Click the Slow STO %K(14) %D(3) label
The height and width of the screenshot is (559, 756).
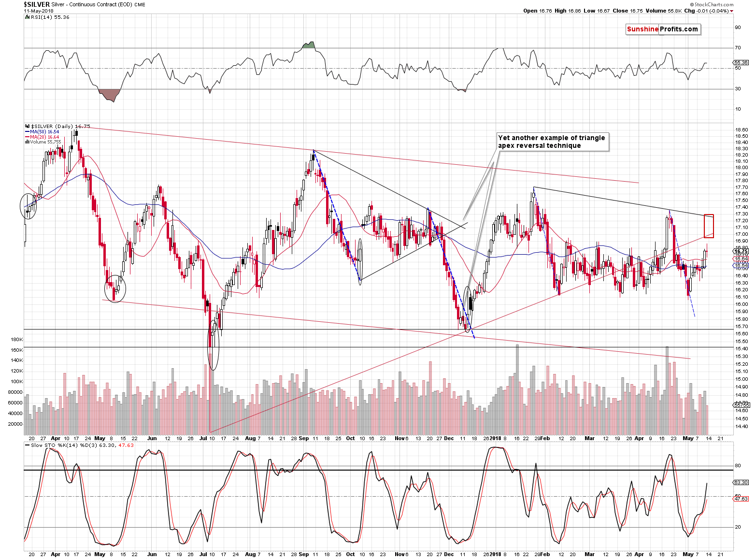[79, 445]
